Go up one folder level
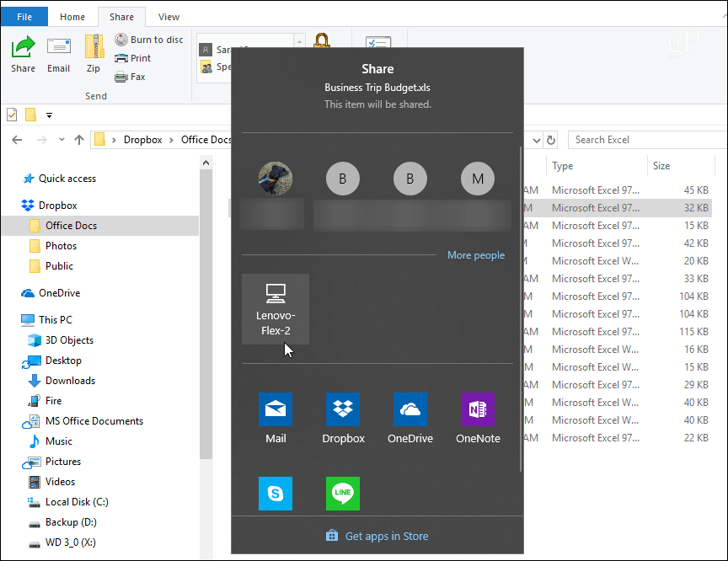The image size is (728, 561). point(79,140)
